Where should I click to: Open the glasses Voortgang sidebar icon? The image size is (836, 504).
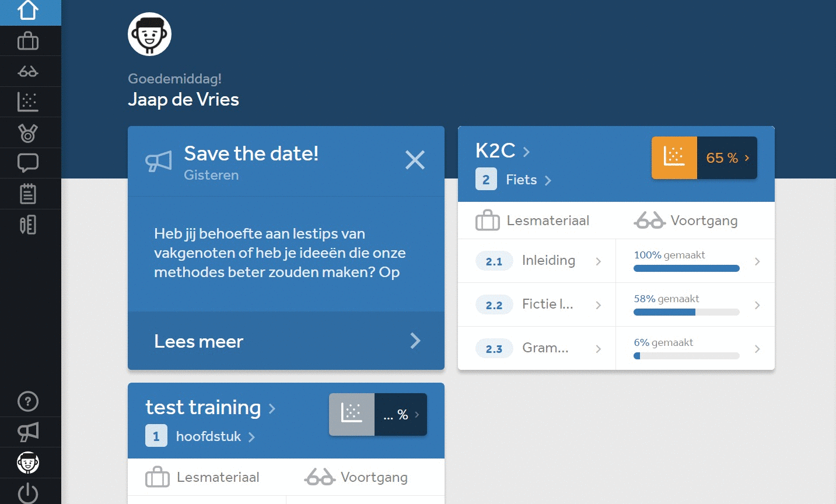(28, 72)
